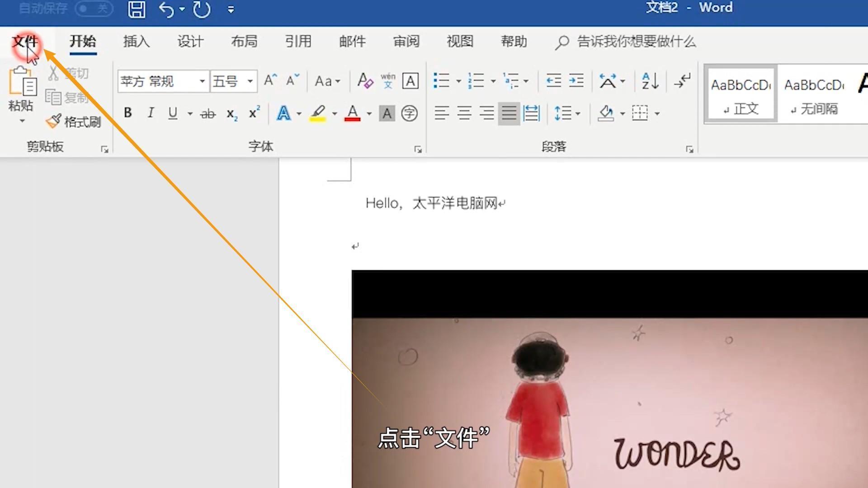Click the Clear Formatting eraser icon
Viewport: 868px width, 488px height.
tap(365, 81)
